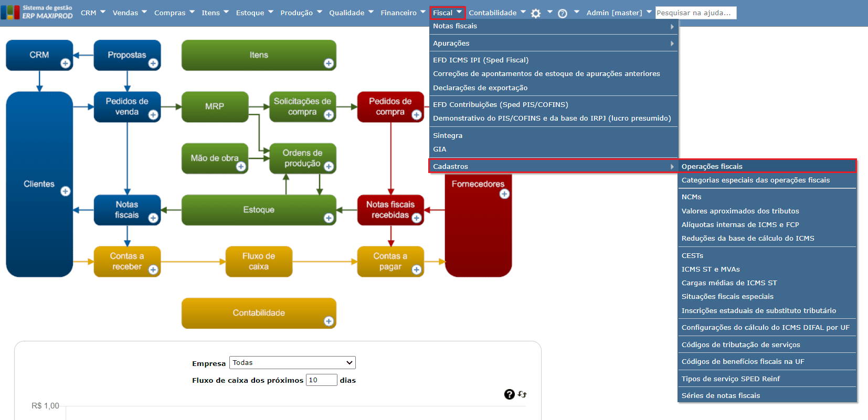Click the plus icon on Contas a receber

[x=153, y=270]
